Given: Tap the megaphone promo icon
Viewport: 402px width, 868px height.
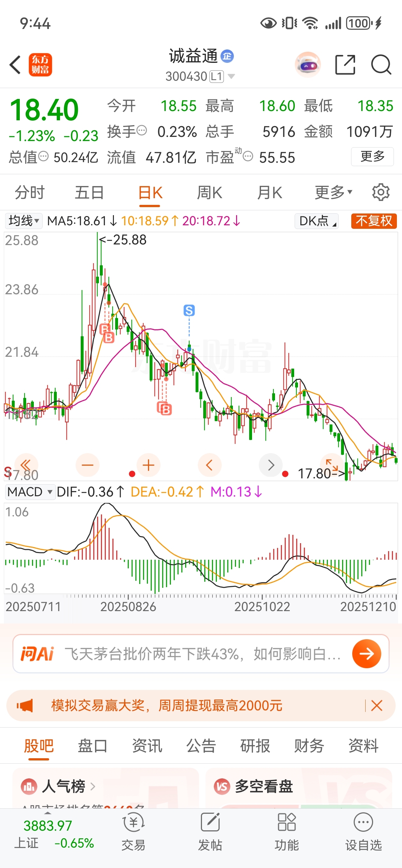Looking at the screenshot, I should click(x=25, y=705).
